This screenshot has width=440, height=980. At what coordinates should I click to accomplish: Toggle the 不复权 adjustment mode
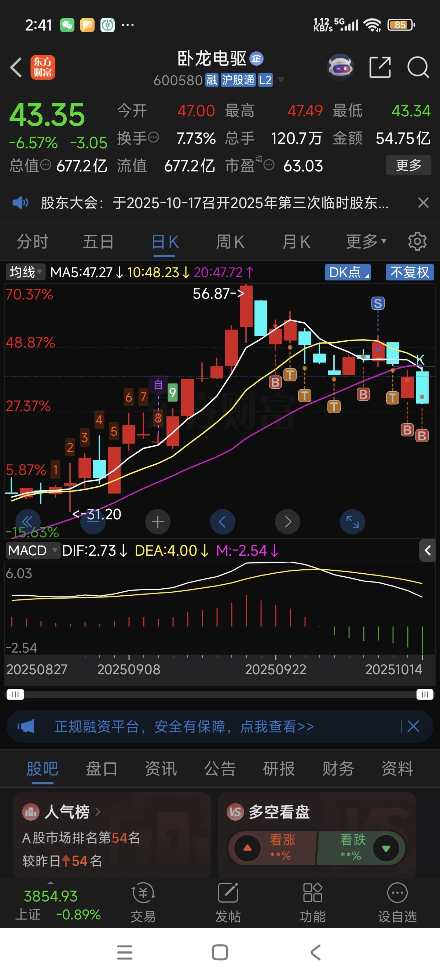pos(410,272)
